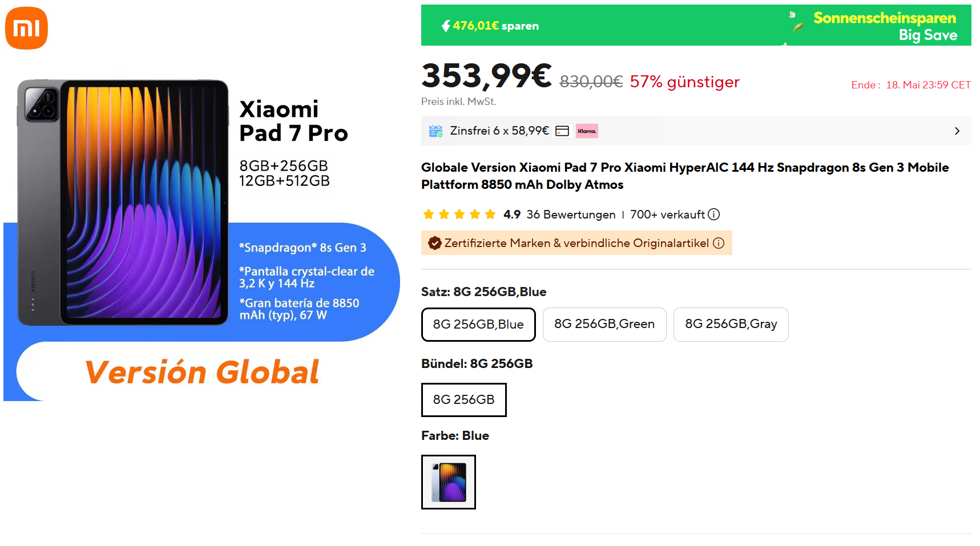The width and height of the screenshot is (980, 546).
Task: Click the Klarna logo badge
Action: tap(587, 131)
